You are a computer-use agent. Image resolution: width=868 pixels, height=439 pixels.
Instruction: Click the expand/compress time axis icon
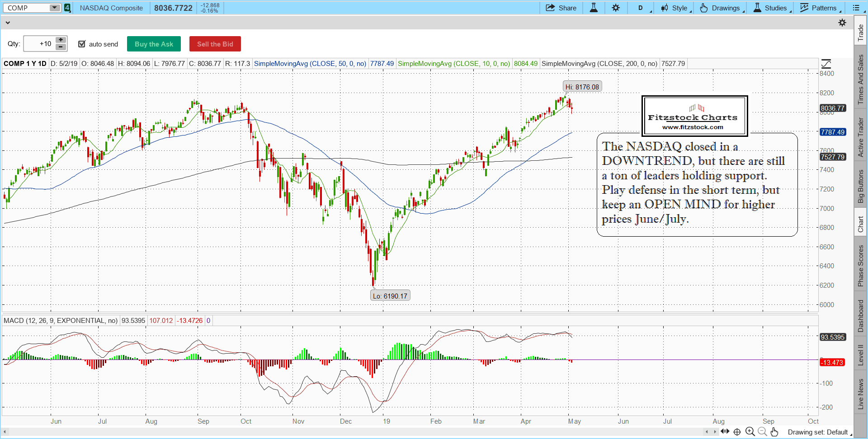[725, 432]
